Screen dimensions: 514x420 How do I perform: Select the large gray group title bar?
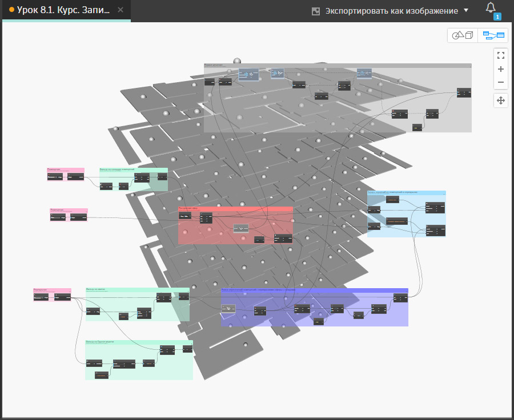[x=337, y=66]
